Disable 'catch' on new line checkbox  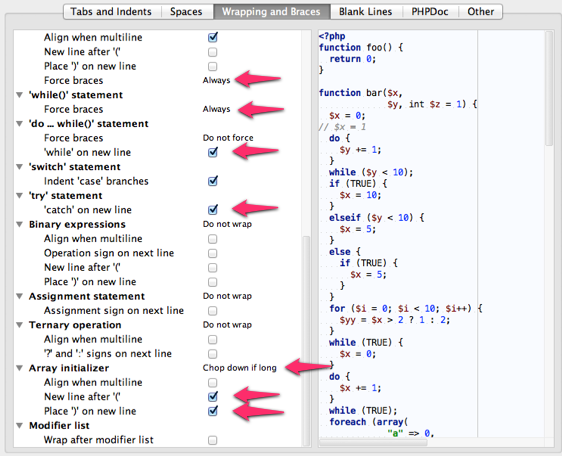[213, 209]
